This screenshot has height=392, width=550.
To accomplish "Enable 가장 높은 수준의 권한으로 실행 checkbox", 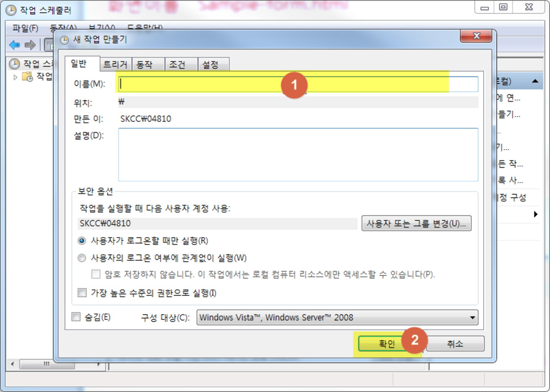I will pos(82,293).
